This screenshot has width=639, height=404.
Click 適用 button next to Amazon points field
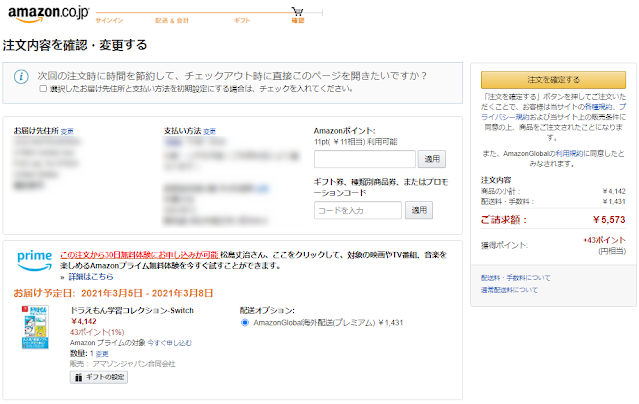(x=432, y=159)
